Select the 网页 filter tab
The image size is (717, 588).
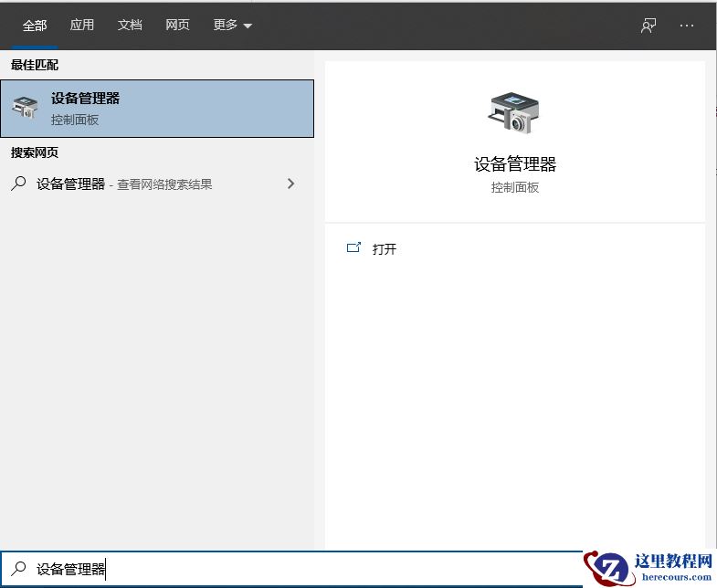177,25
